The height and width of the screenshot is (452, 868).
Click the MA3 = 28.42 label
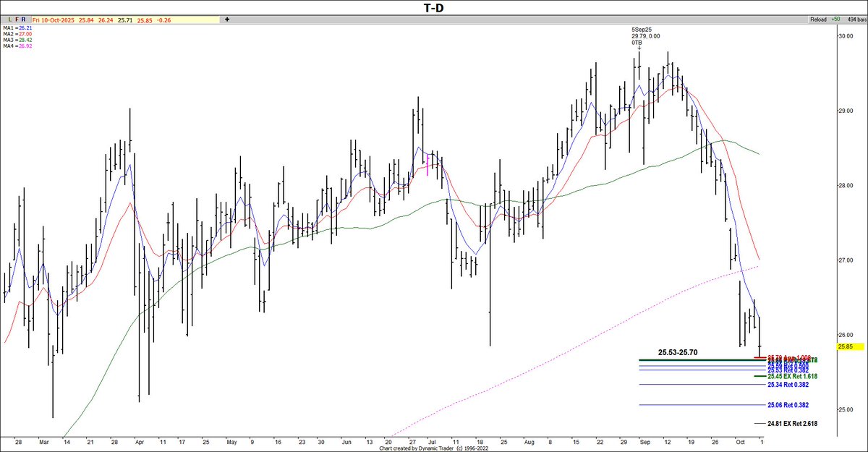[19, 40]
